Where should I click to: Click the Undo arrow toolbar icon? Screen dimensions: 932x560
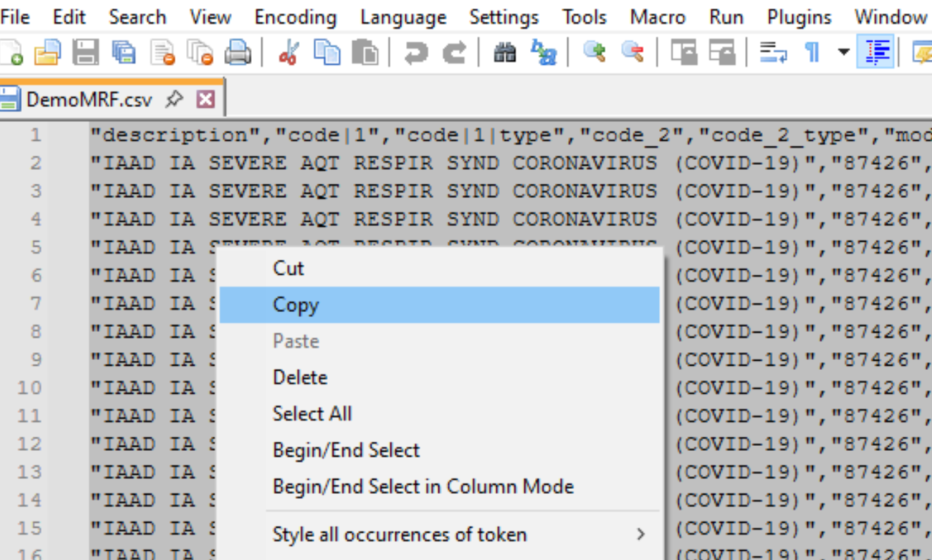click(x=416, y=52)
